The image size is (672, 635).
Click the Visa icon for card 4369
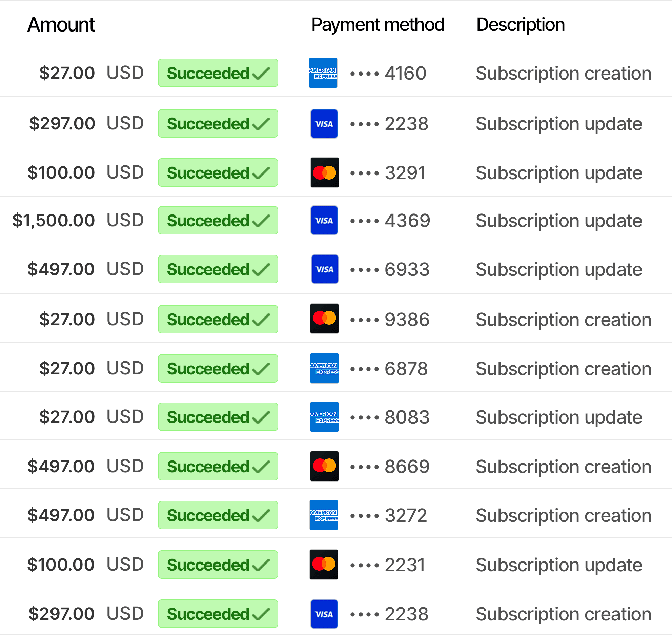[324, 220]
